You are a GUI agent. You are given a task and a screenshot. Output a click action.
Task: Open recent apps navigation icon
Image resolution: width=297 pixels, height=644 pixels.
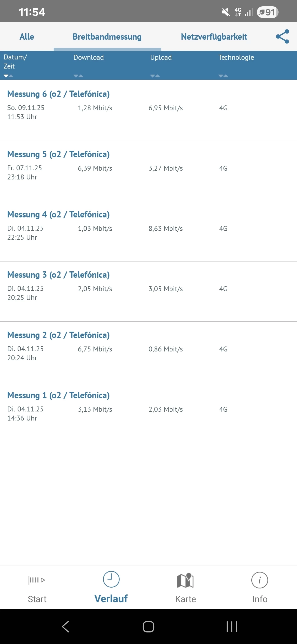tap(232, 627)
